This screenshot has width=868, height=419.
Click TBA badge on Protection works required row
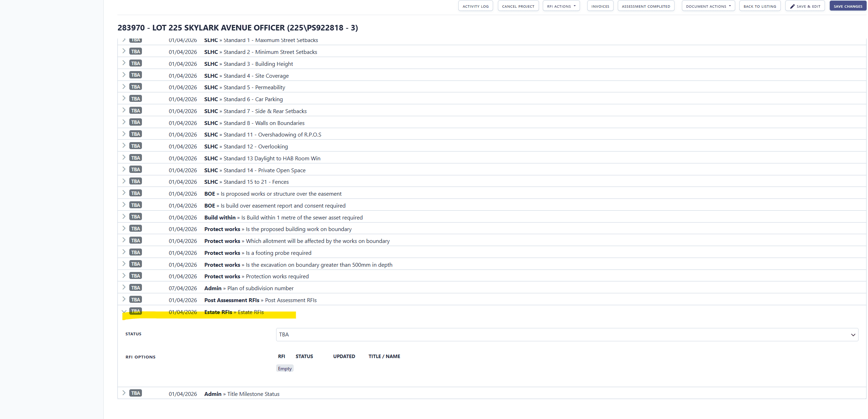pos(135,276)
